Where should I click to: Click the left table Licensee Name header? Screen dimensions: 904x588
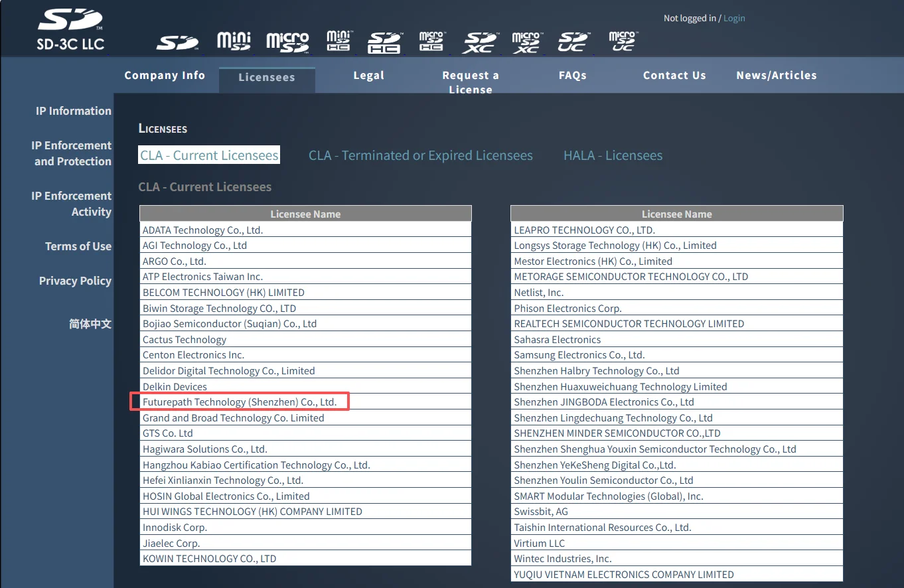pyautogui.click(x=305, y=214)
